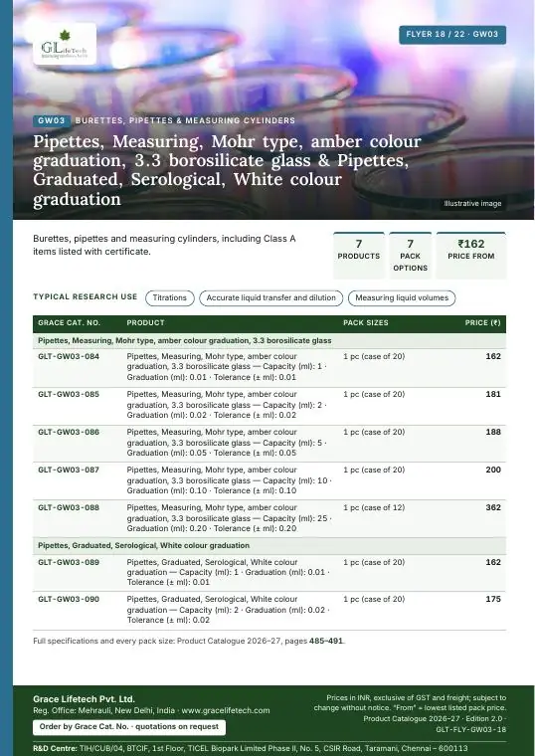Click the ₹162 PRICE FROM stat box
Image resolution: width=535 pixels, height=756 pixels.
pos(471,256)
